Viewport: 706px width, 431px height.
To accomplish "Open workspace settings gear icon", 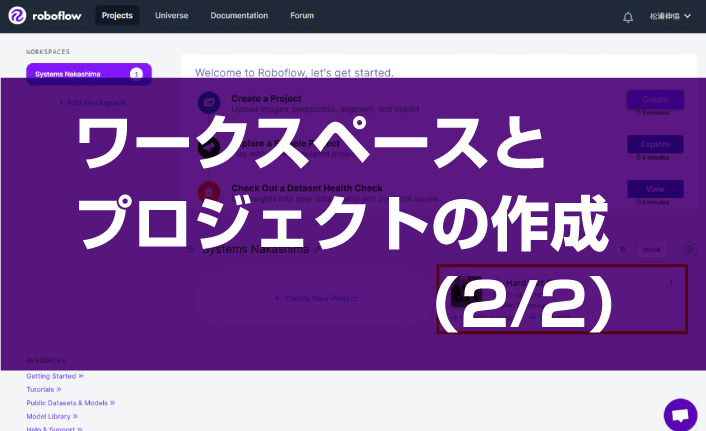I will tap(689, 249).
